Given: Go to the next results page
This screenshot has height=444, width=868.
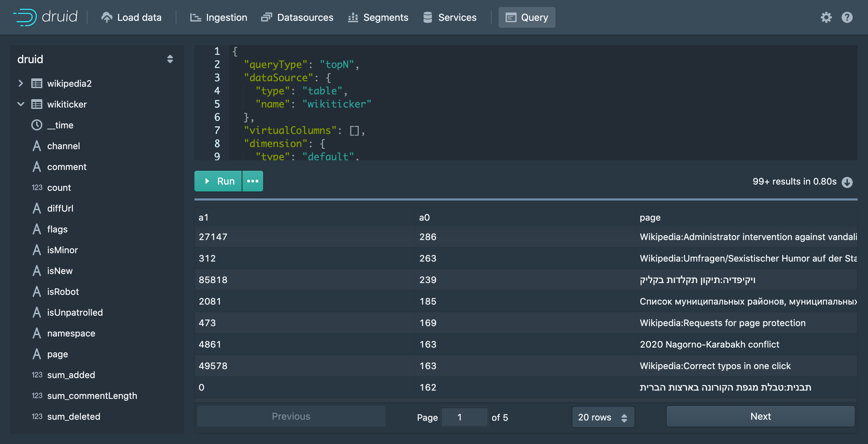Looking at the screenshot, I should (760, 416).
